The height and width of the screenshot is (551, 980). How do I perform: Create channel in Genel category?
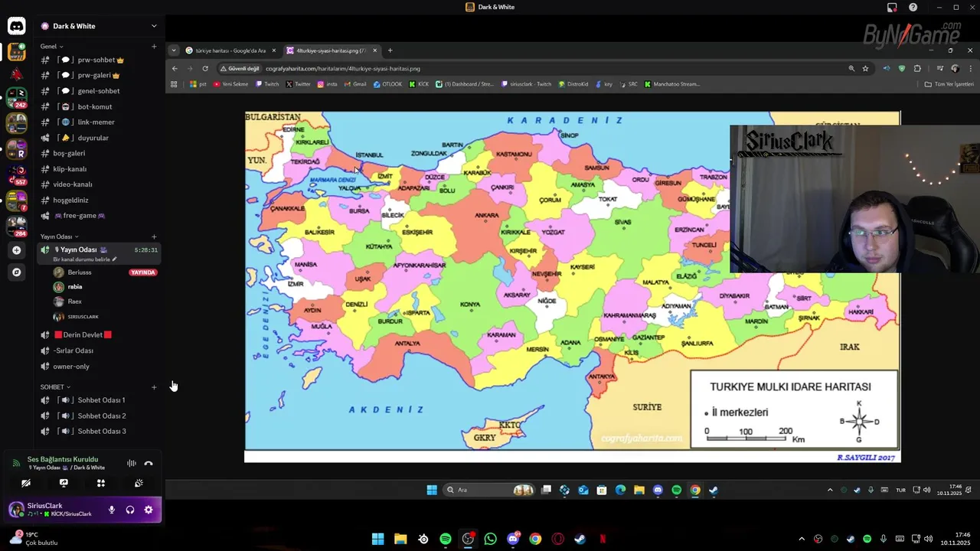click(x=154, y=47)
